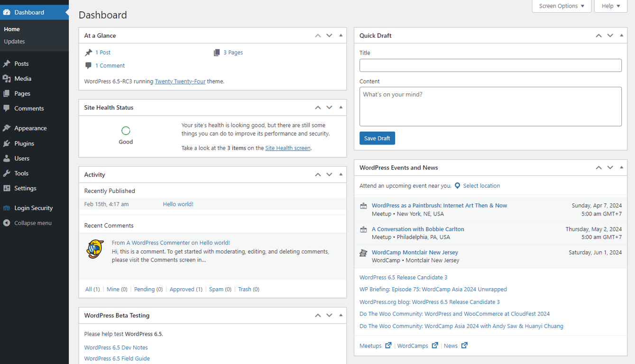Click the Save Draft button

point(377,138)
